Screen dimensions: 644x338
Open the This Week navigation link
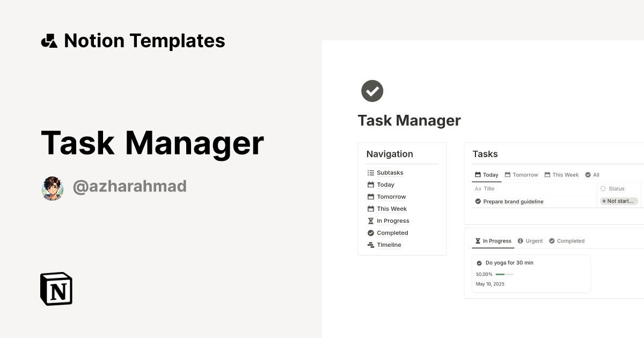[x=391, y=209]
